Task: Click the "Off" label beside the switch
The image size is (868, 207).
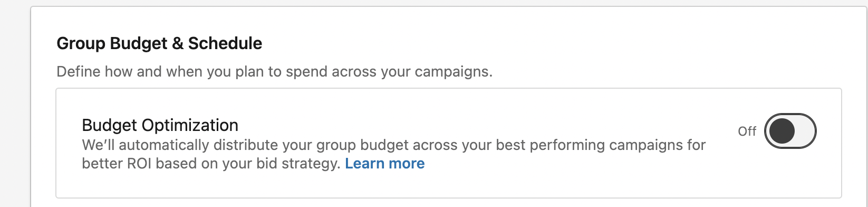Action: coord(747,131)
